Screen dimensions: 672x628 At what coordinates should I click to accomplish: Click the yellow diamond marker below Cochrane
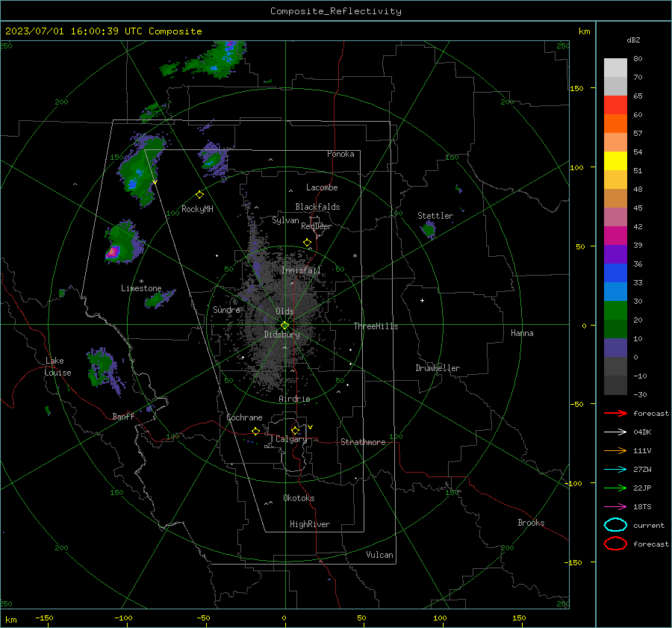(256, 431)
